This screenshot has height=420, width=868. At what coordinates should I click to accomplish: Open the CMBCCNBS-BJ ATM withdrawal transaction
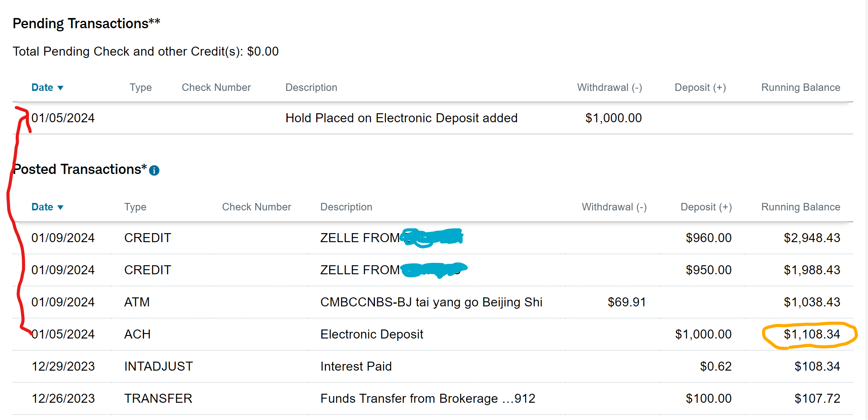pos(431,302)
